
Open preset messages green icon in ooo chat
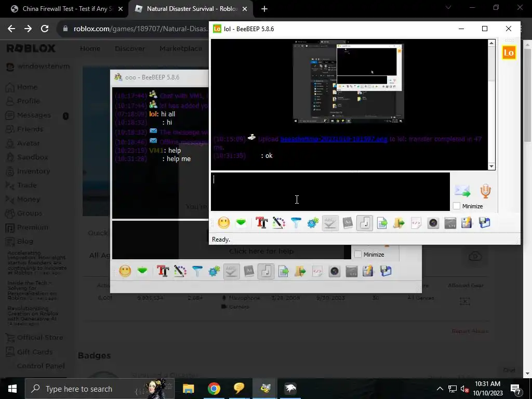(x=142, y=271)
